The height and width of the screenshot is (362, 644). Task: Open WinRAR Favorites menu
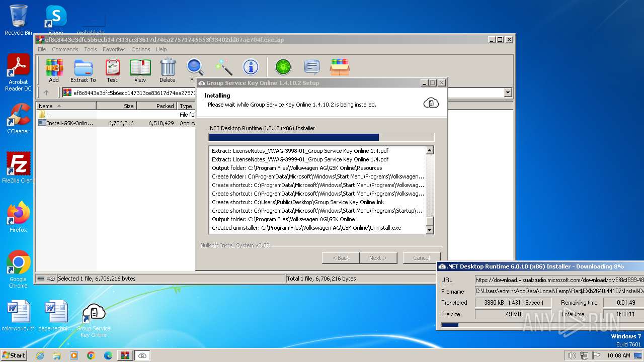114,49
